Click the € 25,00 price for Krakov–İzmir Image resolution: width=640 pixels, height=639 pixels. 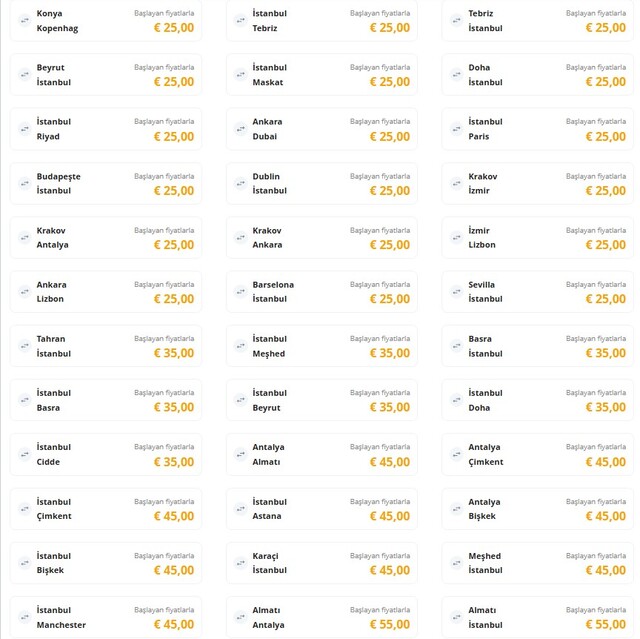coord(605,190)
